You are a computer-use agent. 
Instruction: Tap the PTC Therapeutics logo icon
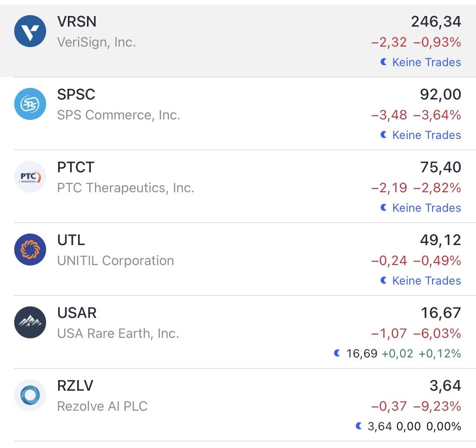tap(30, 177)
